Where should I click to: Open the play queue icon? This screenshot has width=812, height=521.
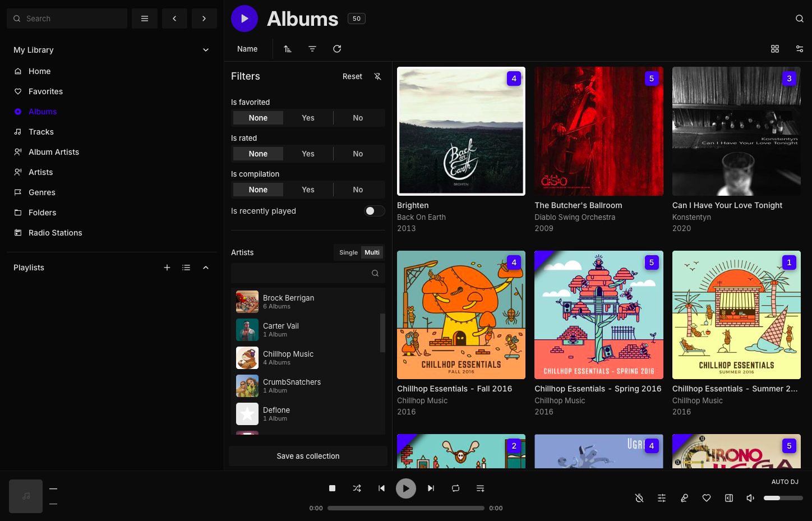point(480,488)
